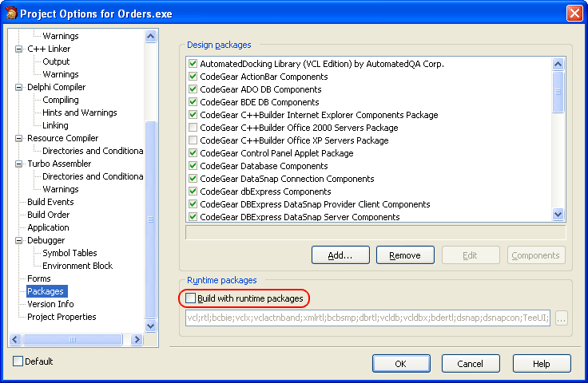Collapse the C++ Linker tree node
588x383 pixels.
click(19, 49)
